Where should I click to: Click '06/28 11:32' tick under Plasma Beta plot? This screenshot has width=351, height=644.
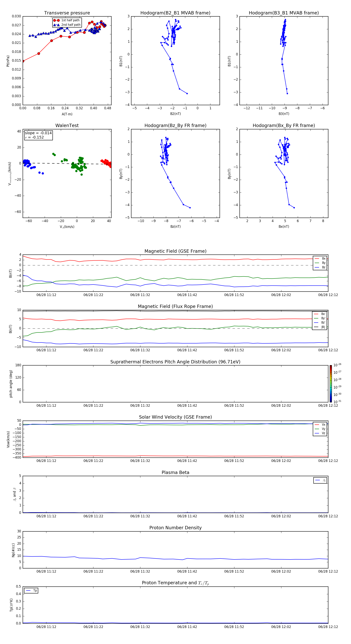140,516
